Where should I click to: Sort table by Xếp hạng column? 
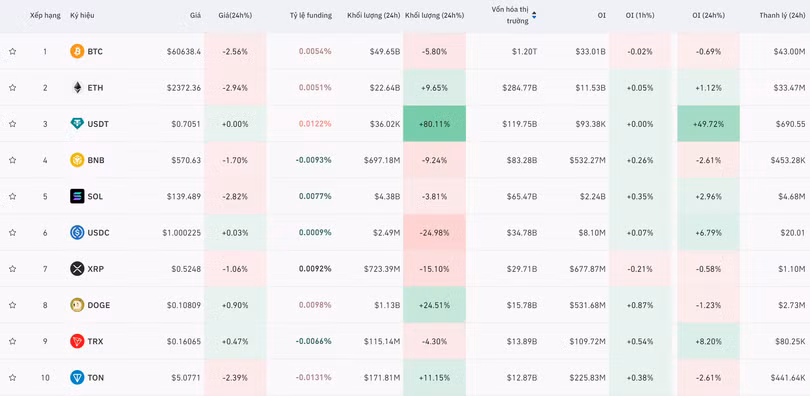[x=45, y=15]
